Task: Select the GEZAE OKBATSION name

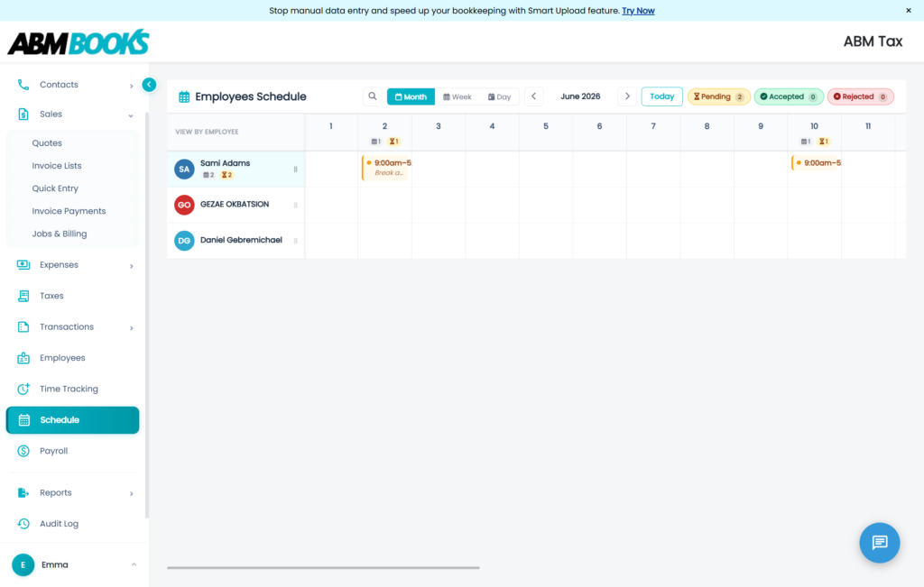Action: click(x=235, y=205)
